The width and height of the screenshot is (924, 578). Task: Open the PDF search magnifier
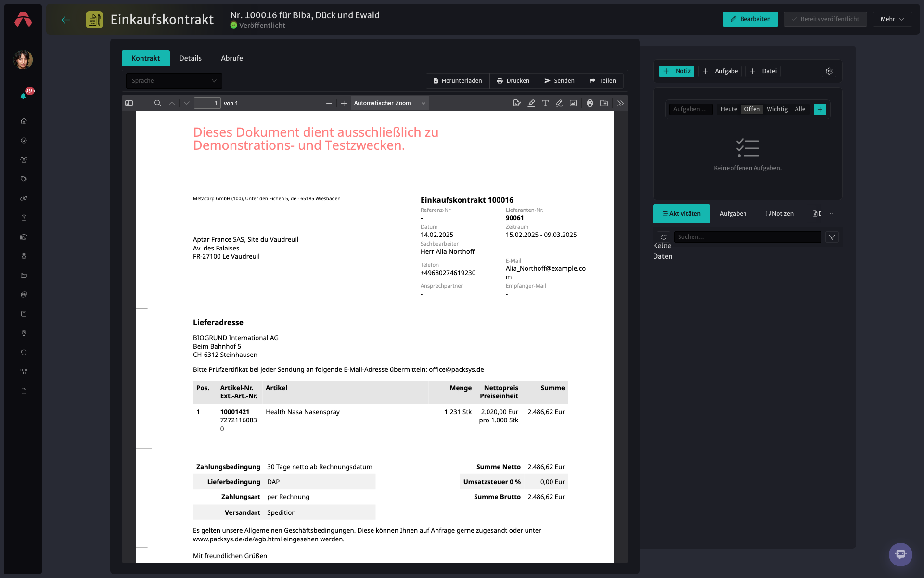157,103
